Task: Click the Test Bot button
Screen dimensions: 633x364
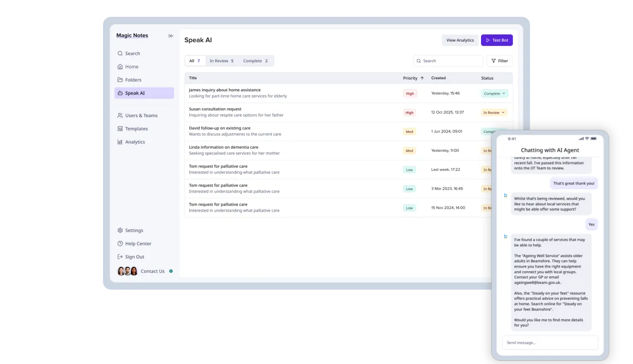Action: [496, 40]
